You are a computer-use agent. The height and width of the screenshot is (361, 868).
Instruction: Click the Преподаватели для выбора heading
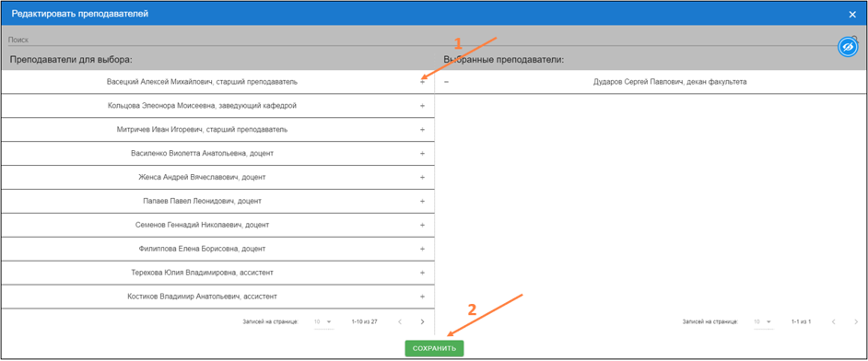tap(71, 59)
